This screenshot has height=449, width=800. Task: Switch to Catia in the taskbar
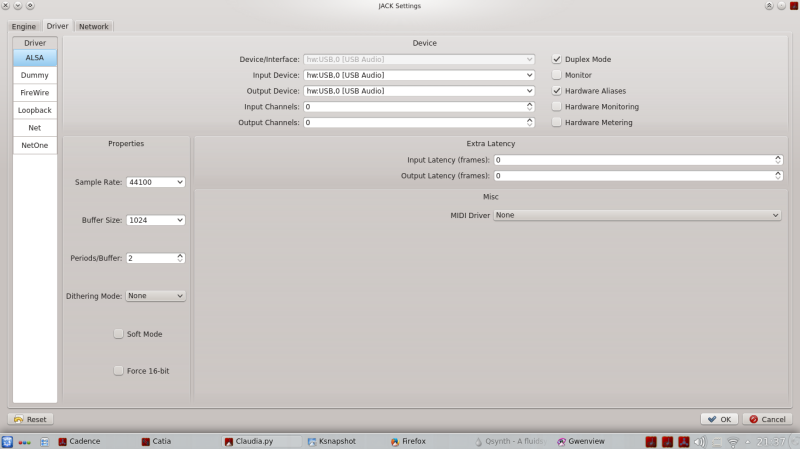pyautogui.click(x=157, y=441)
